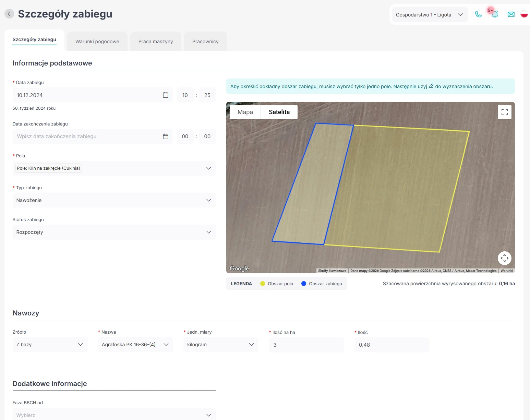This screenshot has width=530, height=420.
Task: Click the Polish flag language icon
Action: [x=524, y=14]
